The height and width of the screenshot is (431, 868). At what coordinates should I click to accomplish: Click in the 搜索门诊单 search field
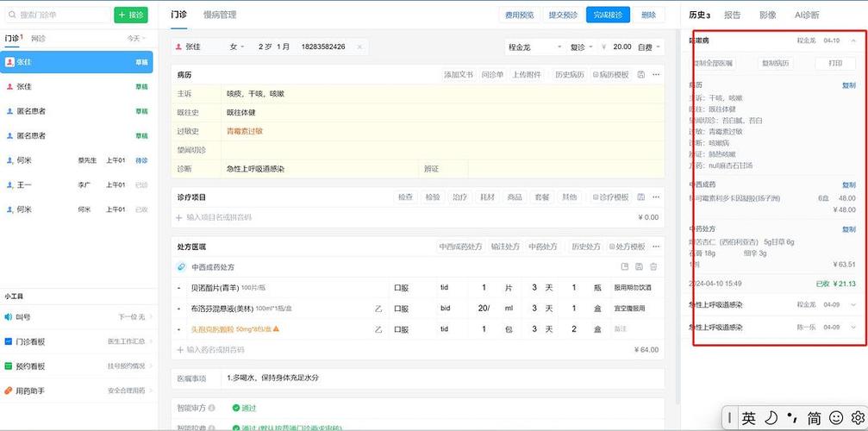tap(58, 15)
